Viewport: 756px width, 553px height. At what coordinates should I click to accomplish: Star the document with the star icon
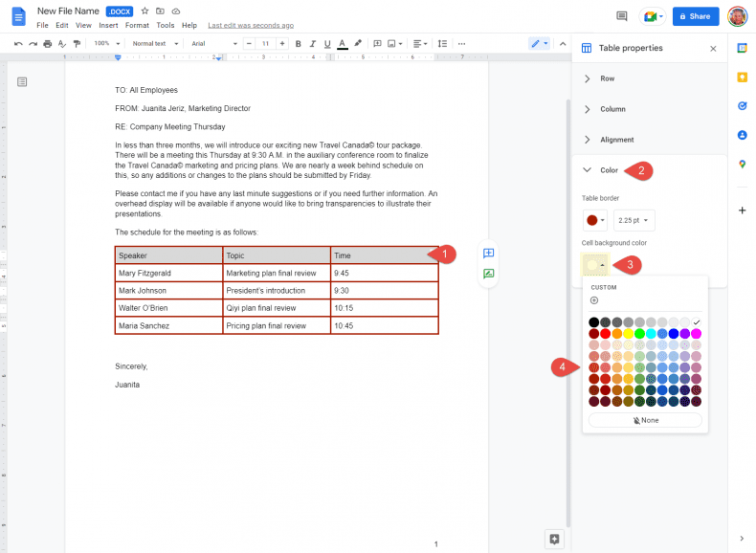145,11
